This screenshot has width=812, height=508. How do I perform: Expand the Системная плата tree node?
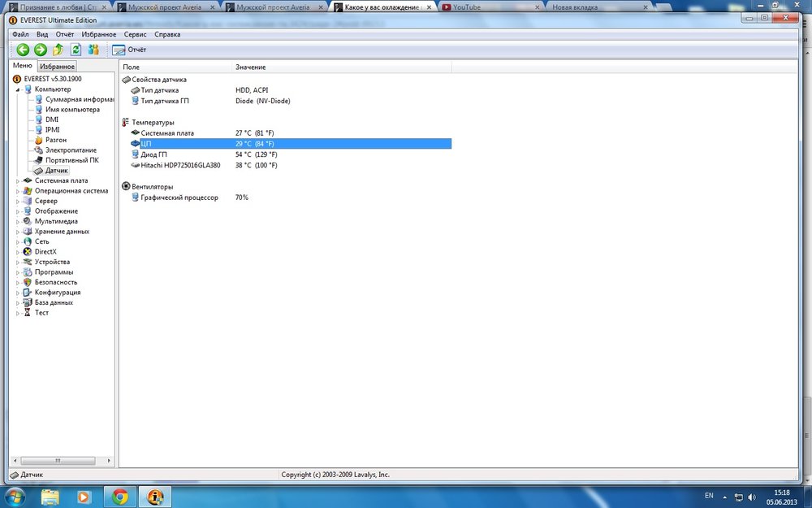[18, 181]
